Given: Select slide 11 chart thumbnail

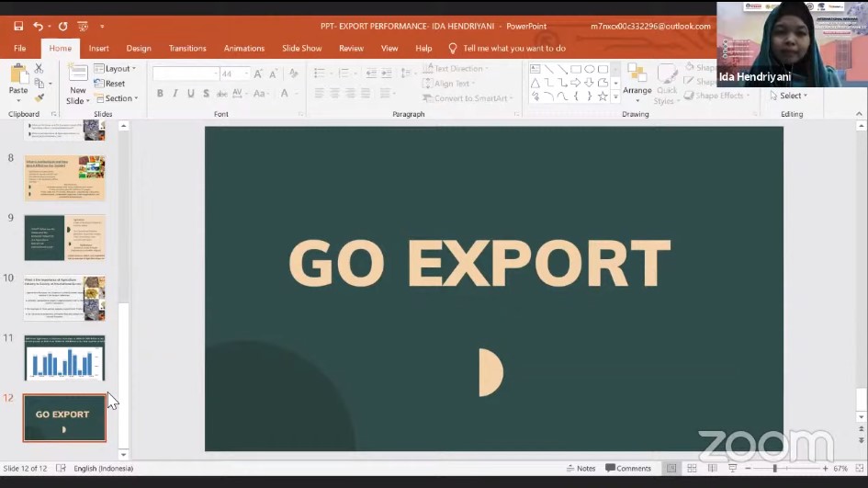Looking at the screenshot, I should [64, 357].
